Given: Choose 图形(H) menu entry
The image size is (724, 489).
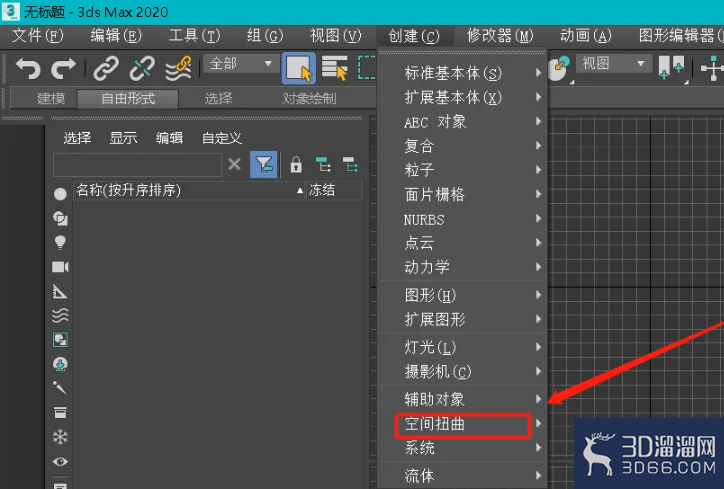Looking at the screenshot, I should coord(462,295).
